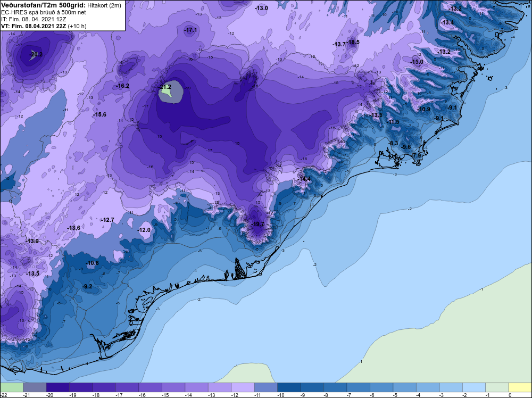Click the -13.6 temperature reading
532x398 pixels.
point(73,228)
